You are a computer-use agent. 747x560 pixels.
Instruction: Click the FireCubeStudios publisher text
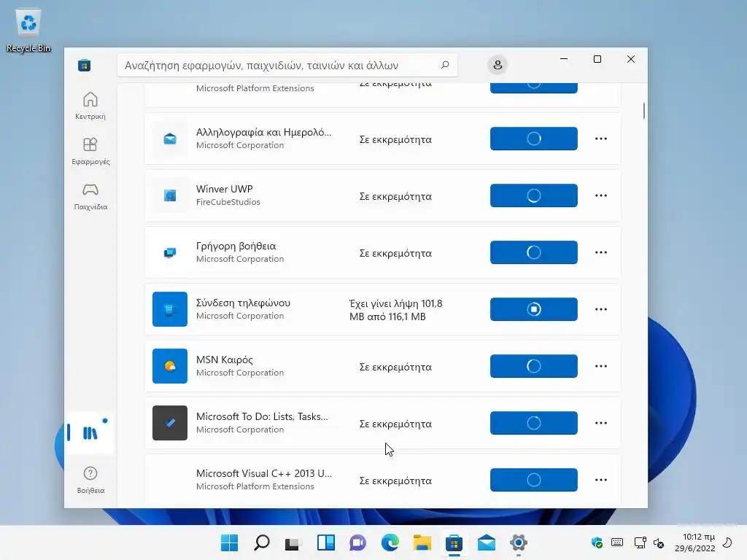point(228,202)
